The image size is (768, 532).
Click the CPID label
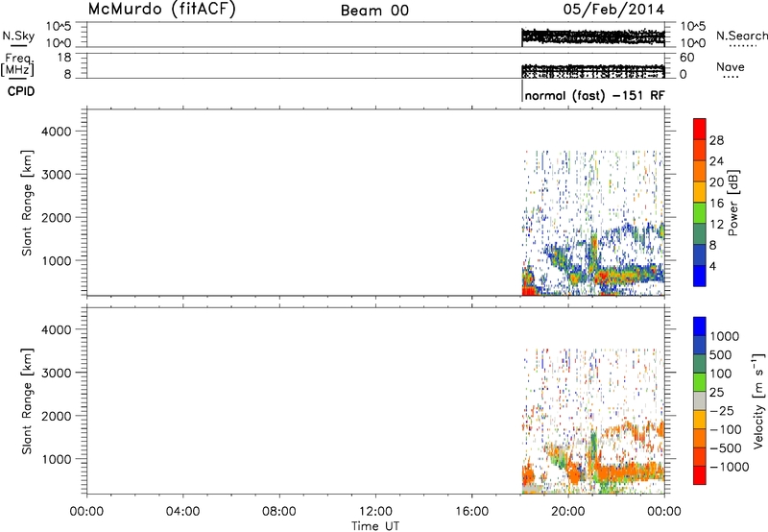(x=21, y=91)
